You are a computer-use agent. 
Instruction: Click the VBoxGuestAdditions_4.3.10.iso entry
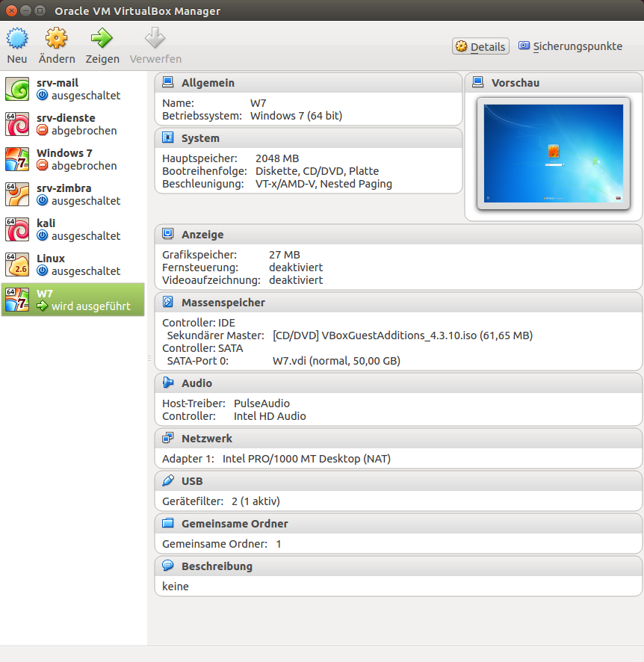coord(403,335)
